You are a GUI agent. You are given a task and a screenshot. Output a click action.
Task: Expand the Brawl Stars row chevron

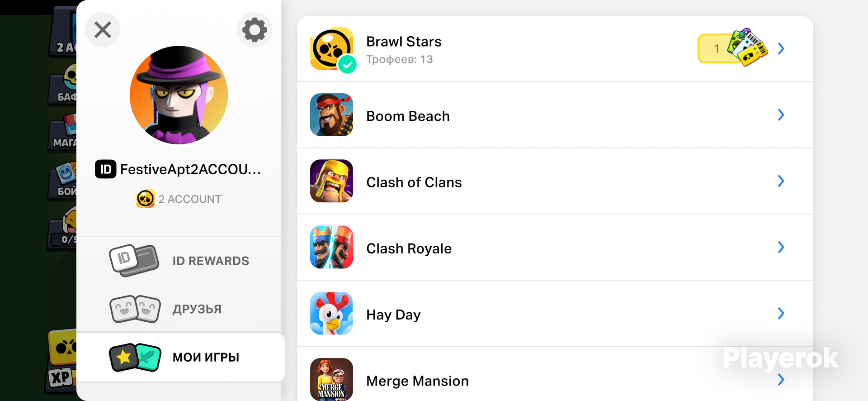781,48
